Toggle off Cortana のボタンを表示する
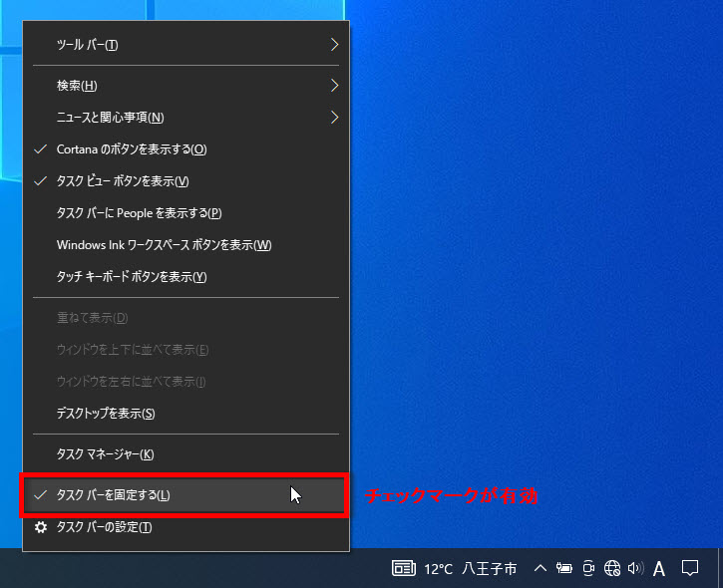723x588 pixels. (x=132, y=149)
